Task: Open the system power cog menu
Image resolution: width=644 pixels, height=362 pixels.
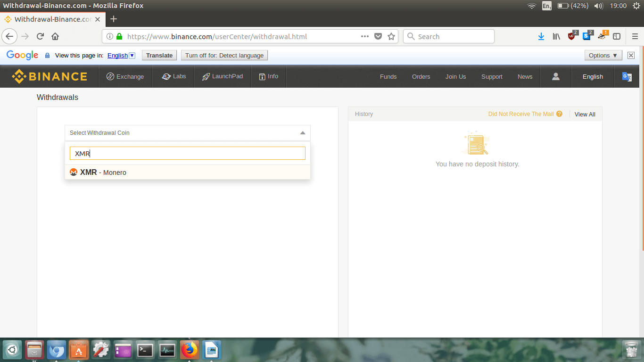Action: [636, 6]
